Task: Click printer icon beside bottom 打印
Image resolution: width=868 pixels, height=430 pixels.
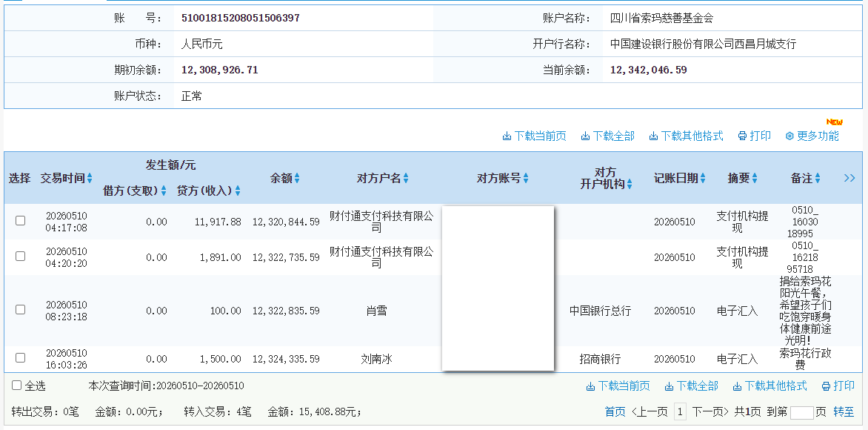Action: (x=826, y=386)
